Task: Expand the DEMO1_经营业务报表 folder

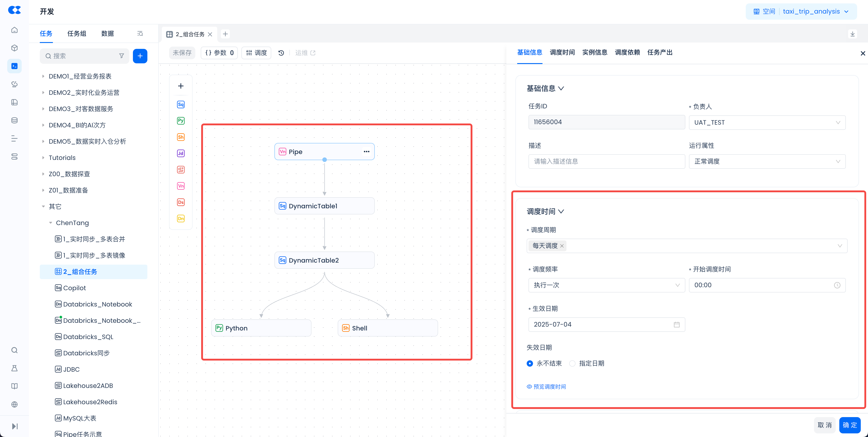Action: click(43, 76)
